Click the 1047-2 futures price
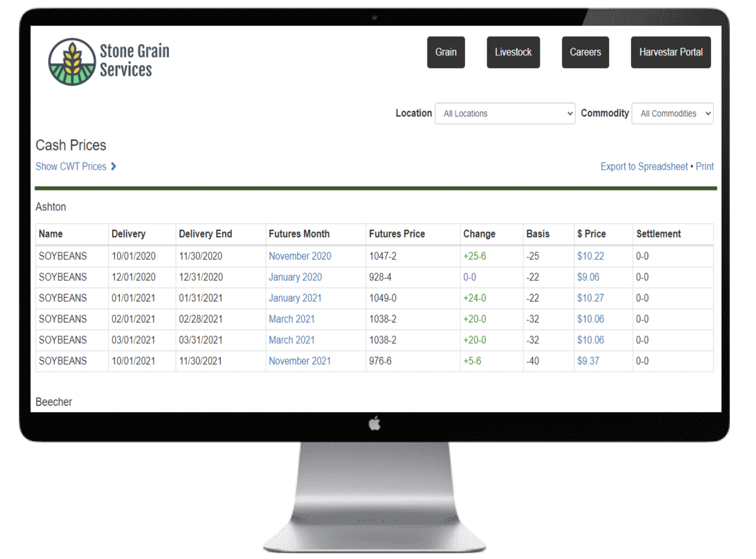This screenshot has width=756, height=559. tap(383, 256)
